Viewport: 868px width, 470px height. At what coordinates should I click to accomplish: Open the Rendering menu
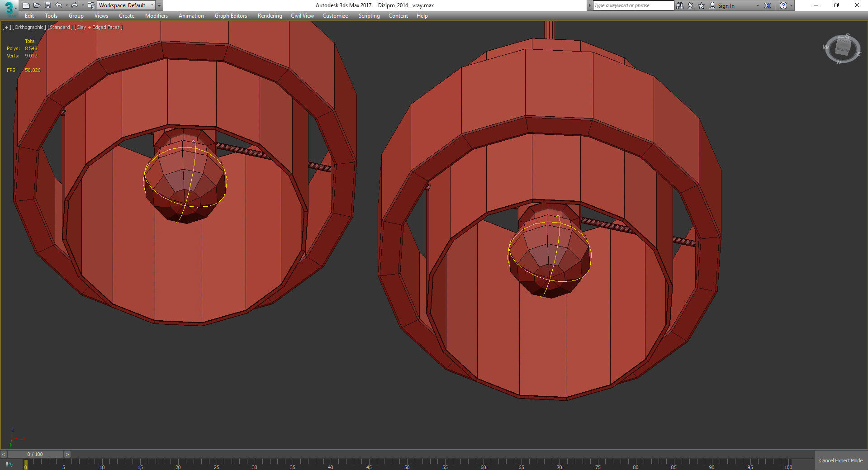pos(270,16)
